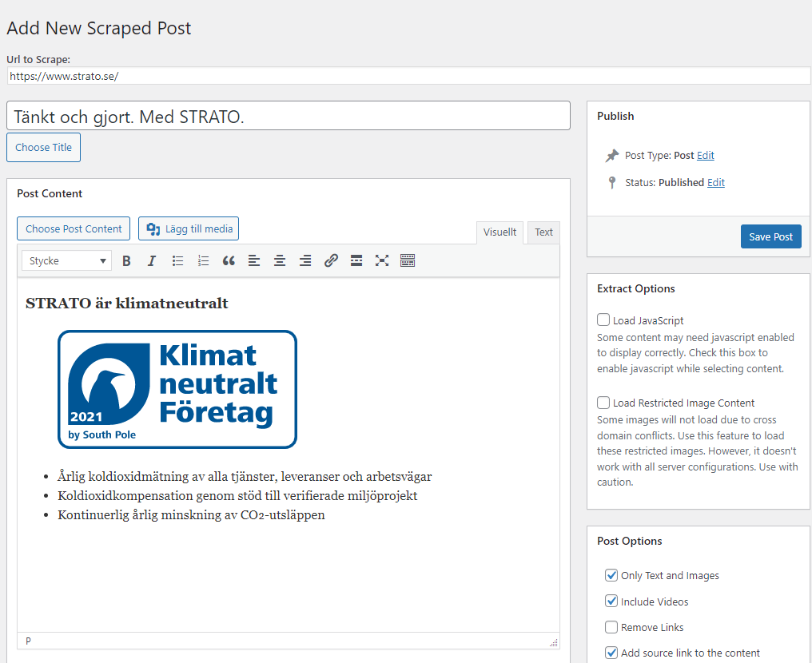Toggle the extra toolbar row
This screenshot has height=663, width=812.
[408, 261]
